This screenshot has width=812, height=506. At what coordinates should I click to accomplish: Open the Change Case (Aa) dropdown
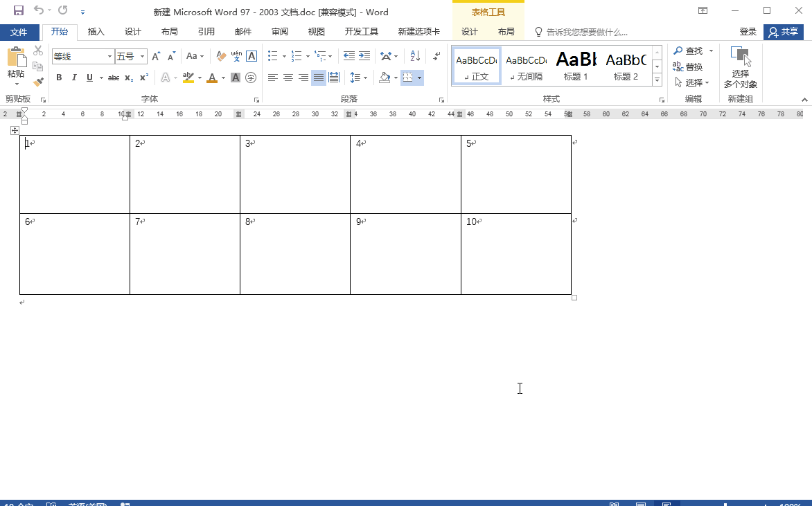point(195,56)
